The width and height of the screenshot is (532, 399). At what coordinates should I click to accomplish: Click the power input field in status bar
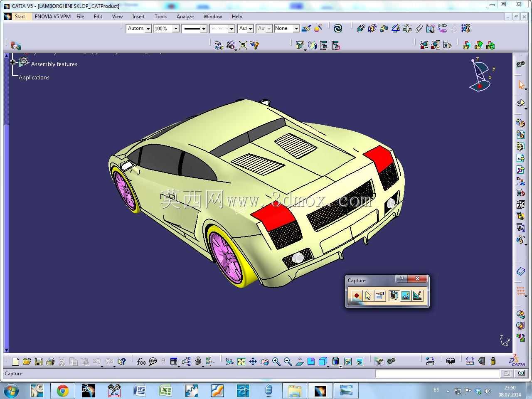437,374
